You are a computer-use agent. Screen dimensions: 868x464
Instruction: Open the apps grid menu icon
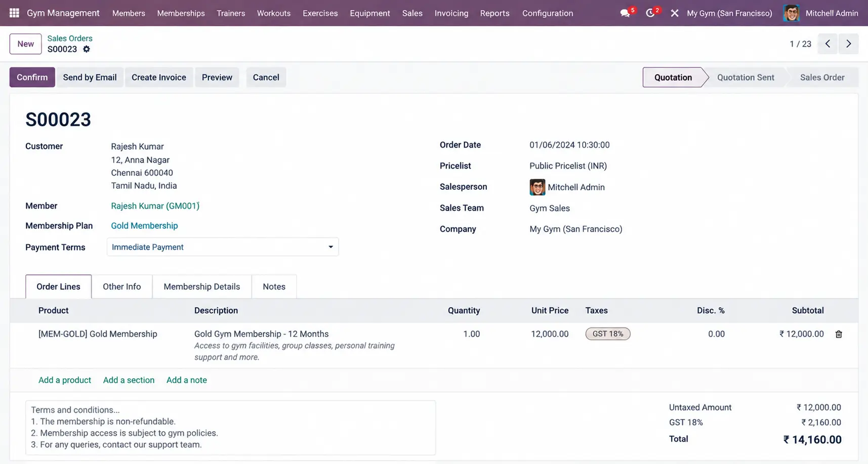point(14,13)
